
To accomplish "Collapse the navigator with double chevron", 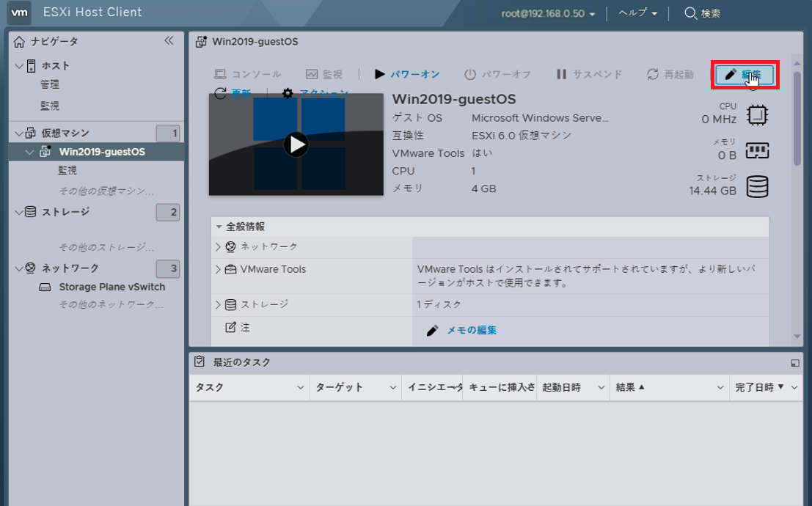I will pos(169,40).
